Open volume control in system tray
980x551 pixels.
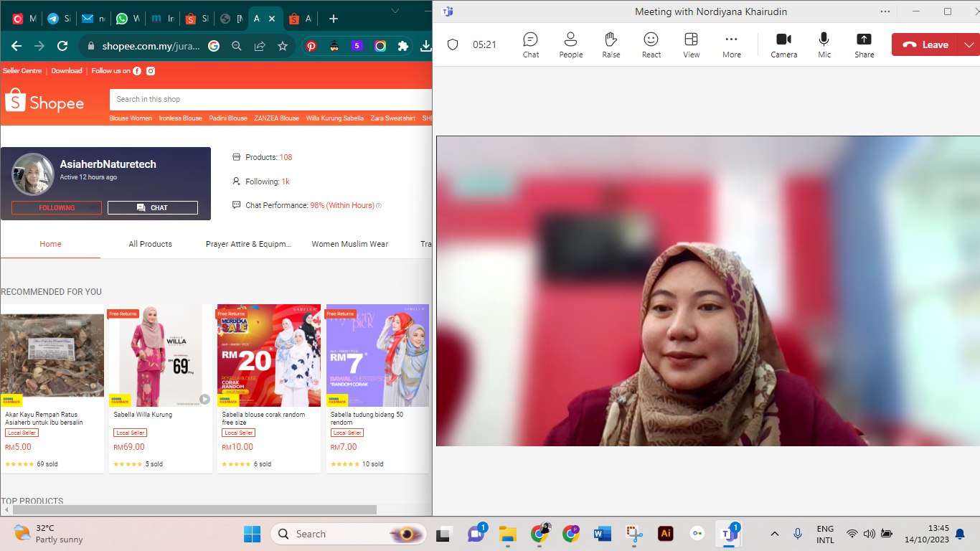pos(870,534)
